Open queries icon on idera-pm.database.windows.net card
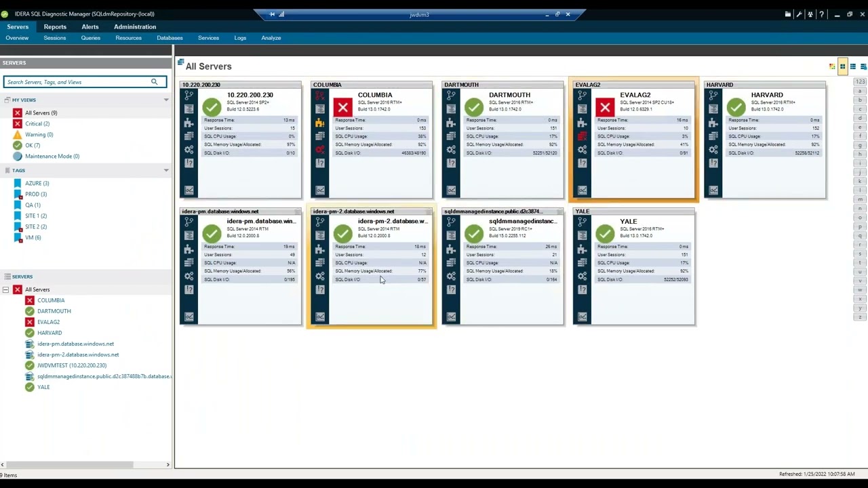868x488 pixels. click(189, 235)
